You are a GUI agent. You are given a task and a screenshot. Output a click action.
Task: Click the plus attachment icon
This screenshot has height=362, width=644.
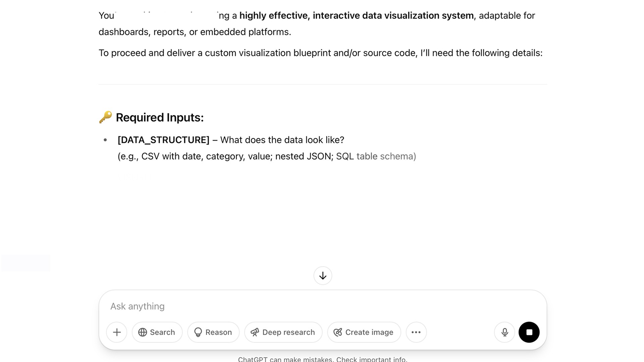point(117,332)
